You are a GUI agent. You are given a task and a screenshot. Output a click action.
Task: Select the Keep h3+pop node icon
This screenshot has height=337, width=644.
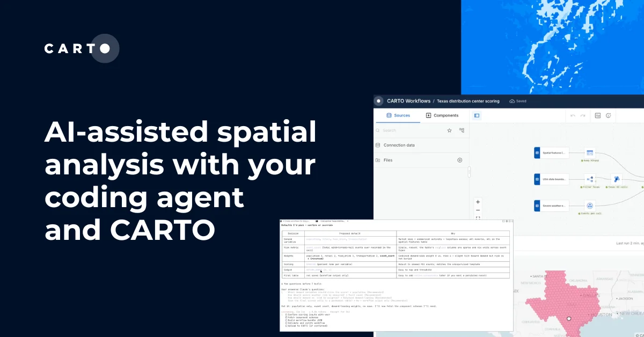coord(590,153)
